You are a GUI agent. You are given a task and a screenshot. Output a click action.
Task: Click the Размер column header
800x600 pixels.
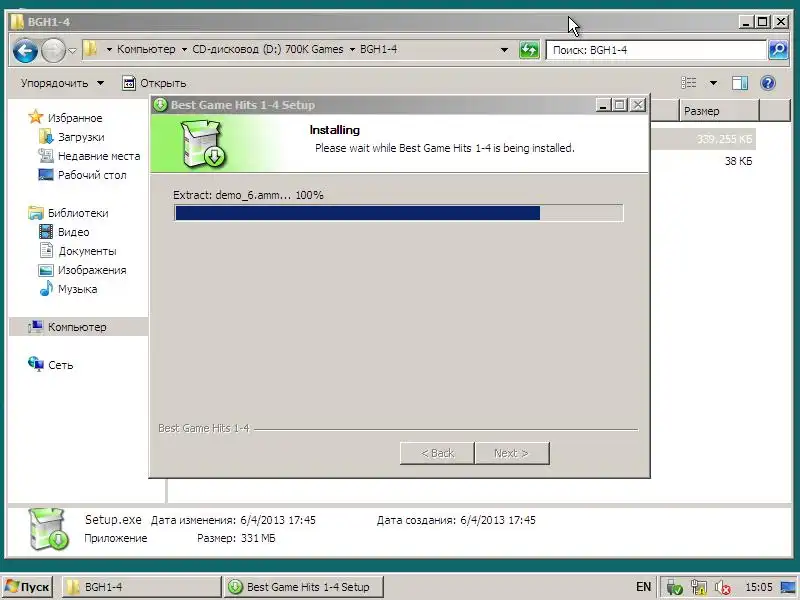pos(719,111)
